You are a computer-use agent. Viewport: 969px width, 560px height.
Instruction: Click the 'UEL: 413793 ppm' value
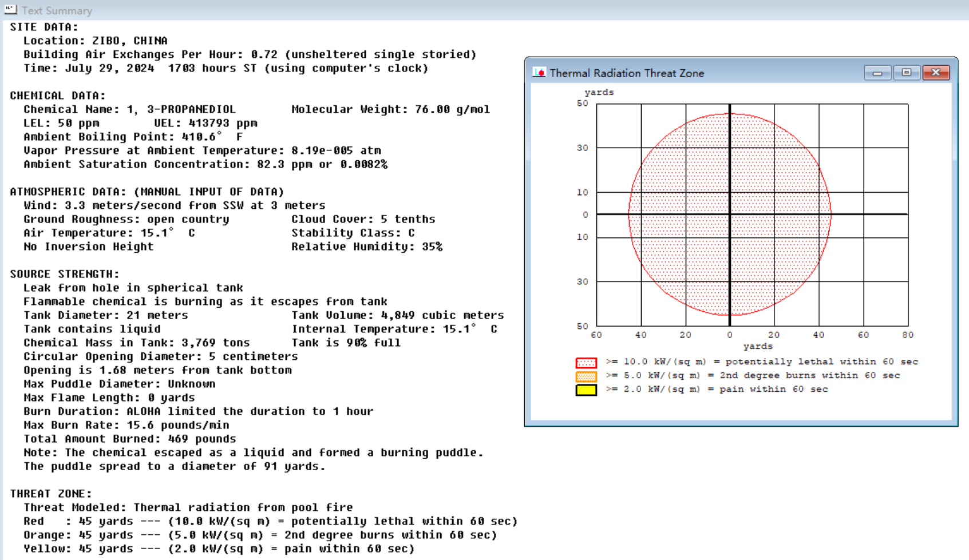[x=205, y=123]
